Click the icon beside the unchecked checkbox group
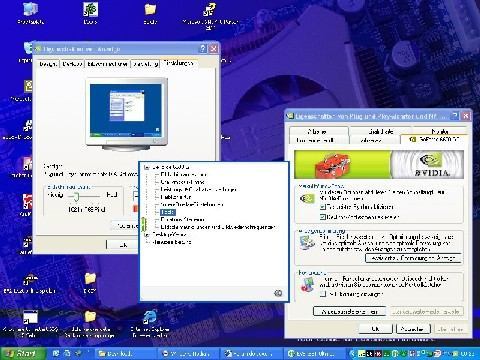The height and width of the screenshot is (360, 480). point(307,285)
